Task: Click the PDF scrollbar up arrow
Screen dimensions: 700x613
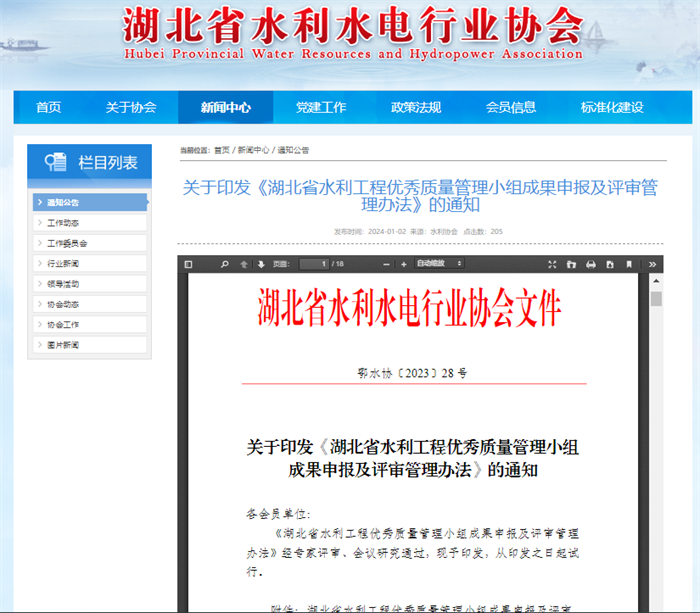Action: click(x=656, y=281)
